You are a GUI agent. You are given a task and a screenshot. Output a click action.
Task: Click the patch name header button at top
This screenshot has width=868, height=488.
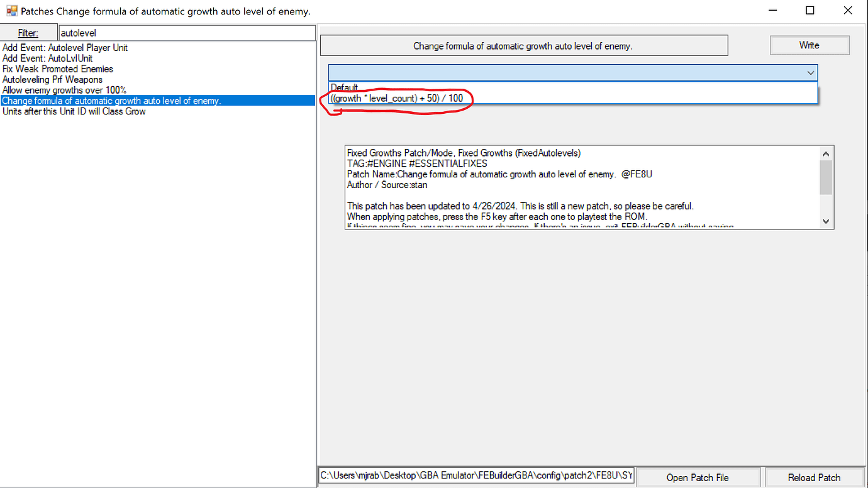coord(523,46)
